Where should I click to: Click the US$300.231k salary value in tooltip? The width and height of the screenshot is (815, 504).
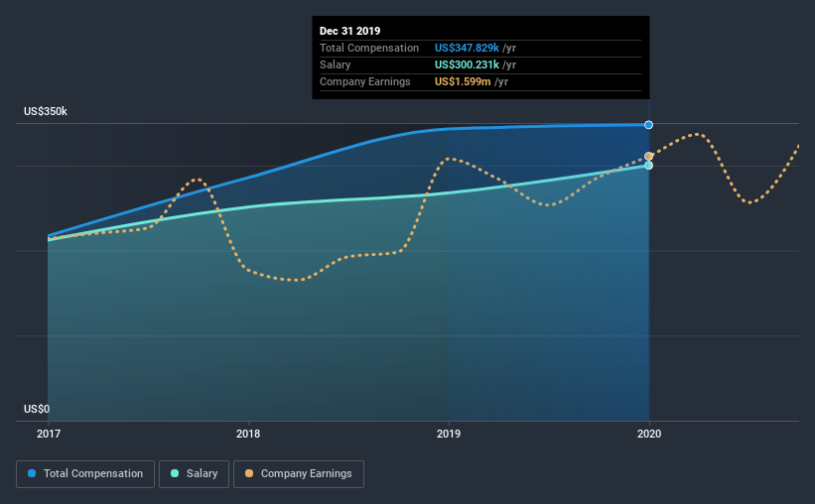467,64
